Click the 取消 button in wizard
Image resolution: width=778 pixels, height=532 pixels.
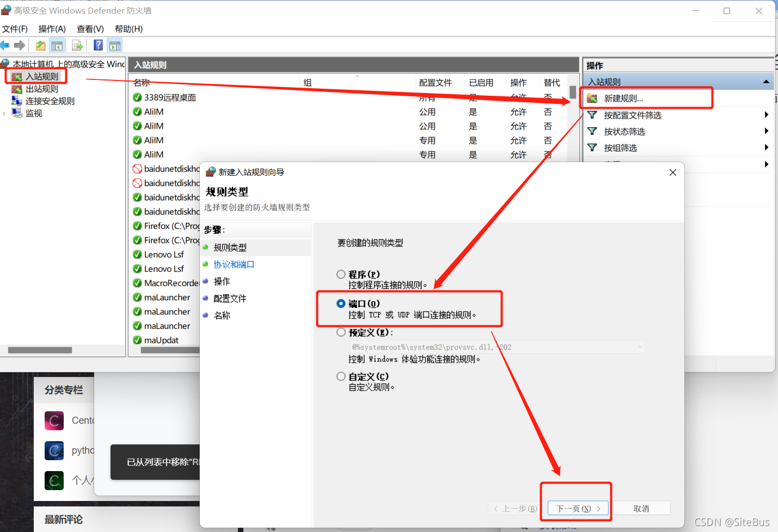pyautogui.click(x=641, y=508)
